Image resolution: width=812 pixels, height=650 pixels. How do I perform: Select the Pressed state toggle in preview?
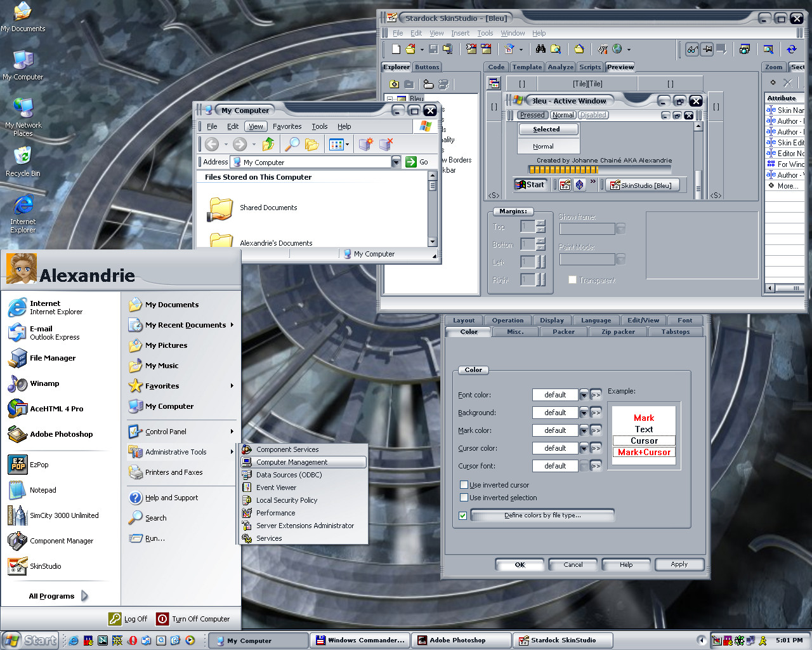tap(532, 115)
